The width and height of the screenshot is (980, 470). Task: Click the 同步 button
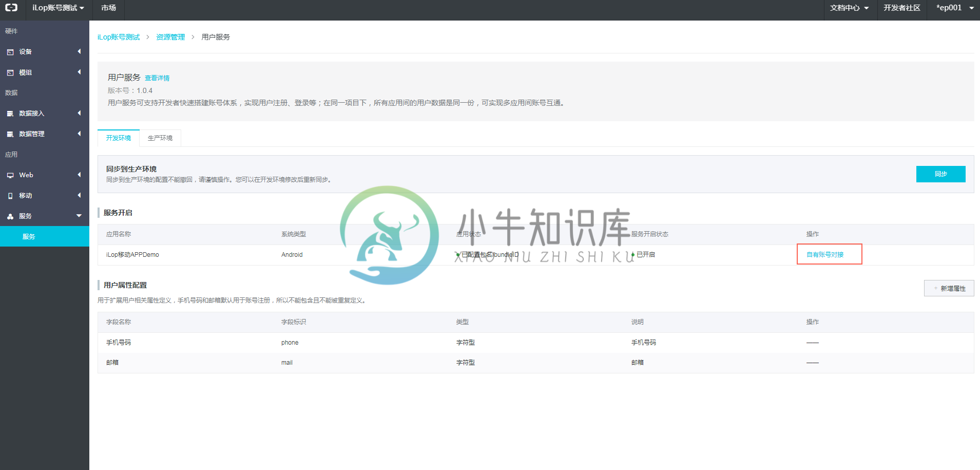940,174
